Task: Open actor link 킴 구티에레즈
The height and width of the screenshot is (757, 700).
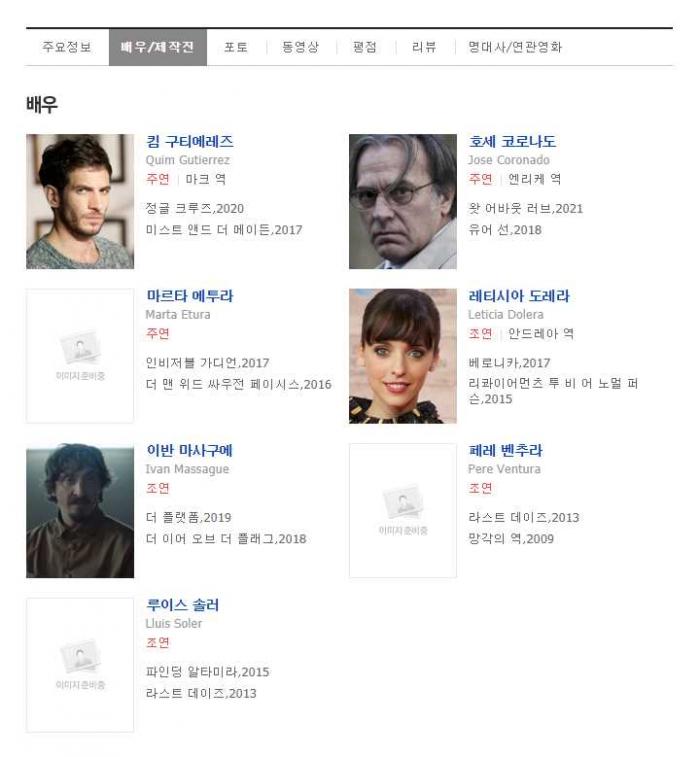Action: tap(190, 141)
